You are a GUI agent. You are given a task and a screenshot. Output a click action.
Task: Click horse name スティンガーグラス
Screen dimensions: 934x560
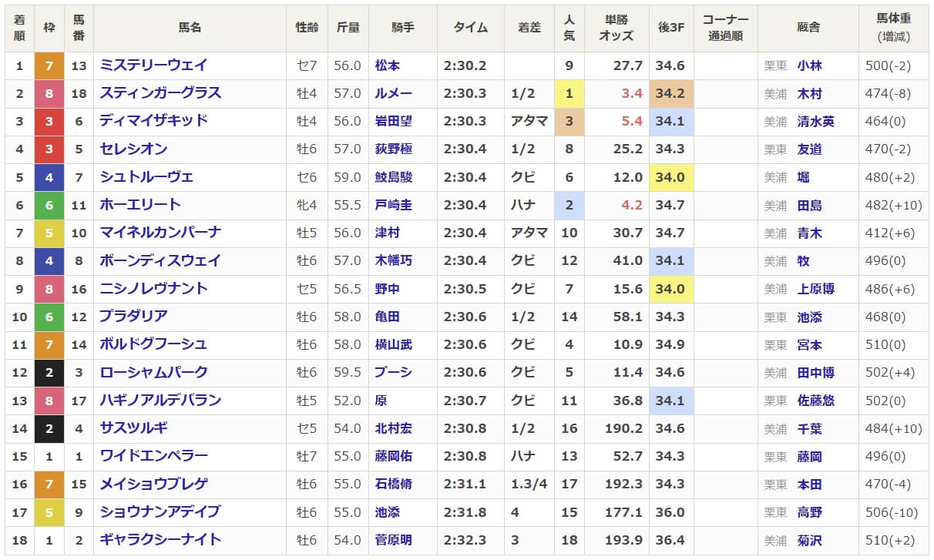tap(160, 93)
